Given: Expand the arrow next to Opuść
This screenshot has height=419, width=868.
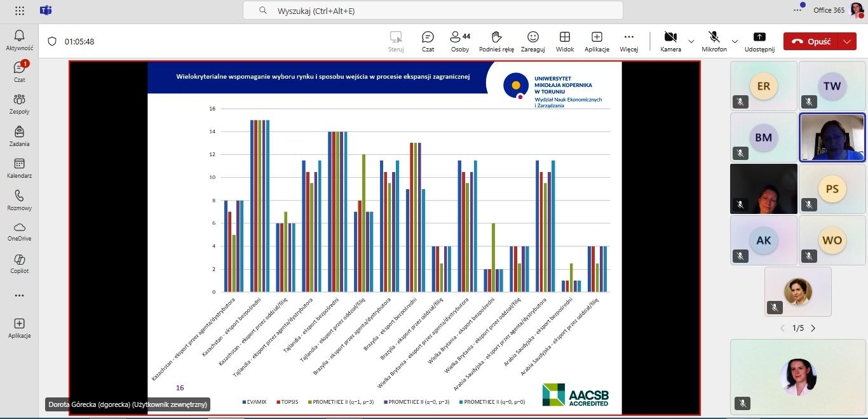Looking at the screenshot, I should tap(846, 41).
